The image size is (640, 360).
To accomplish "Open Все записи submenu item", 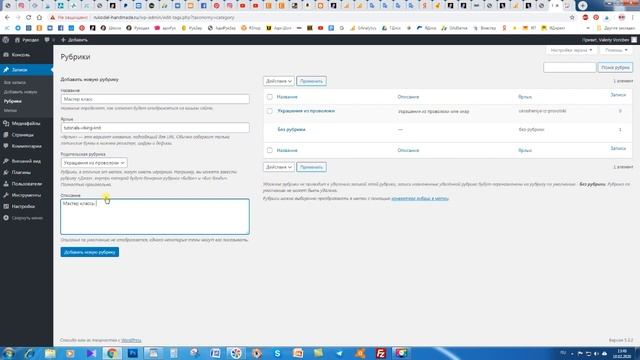I will pos(15,82).
